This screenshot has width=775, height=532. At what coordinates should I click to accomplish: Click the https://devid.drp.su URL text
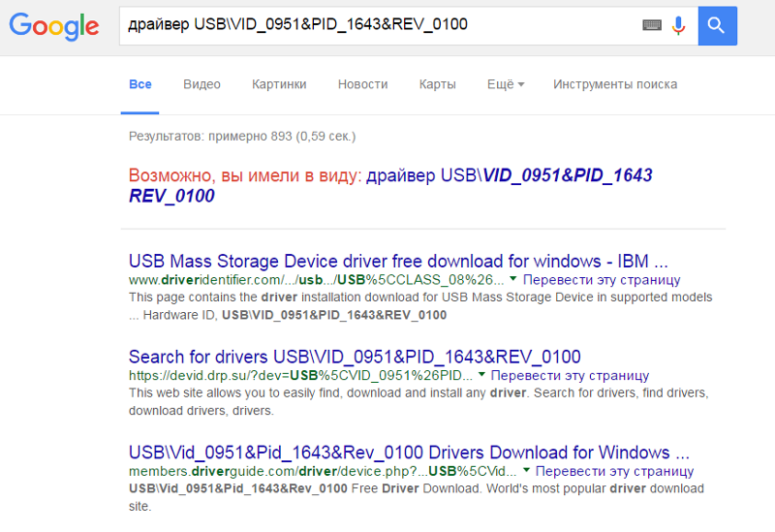(x=300, y=375)
